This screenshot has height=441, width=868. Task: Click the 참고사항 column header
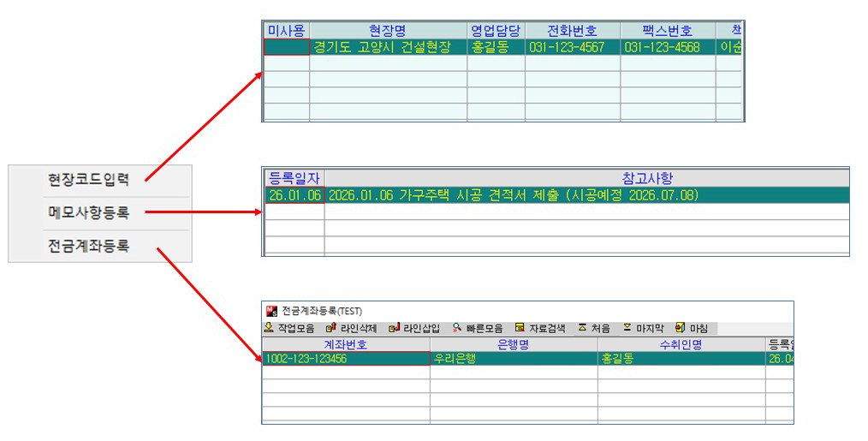point(586,178)
